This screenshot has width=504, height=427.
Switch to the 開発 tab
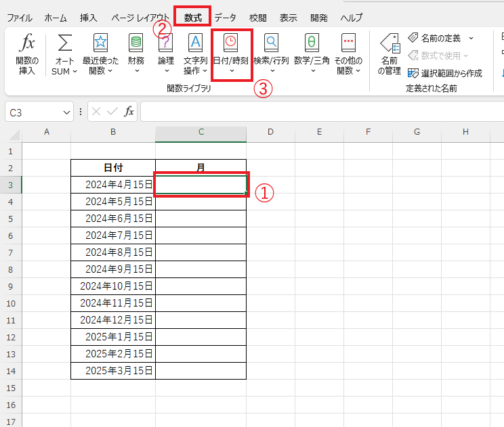pyautogui.click(x=319, y=18)
